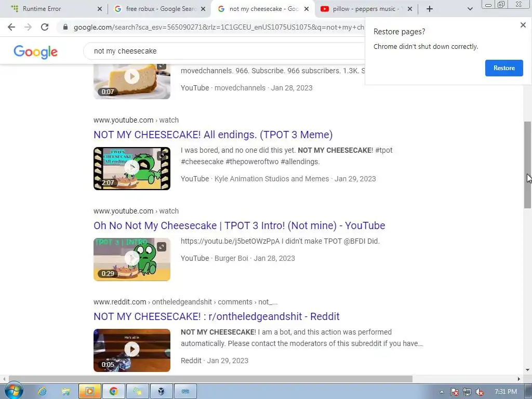Open NOT MY CHEESECAKE! All endings result
The width and height of the screenshot is (532, 399).
pos(213,135)
